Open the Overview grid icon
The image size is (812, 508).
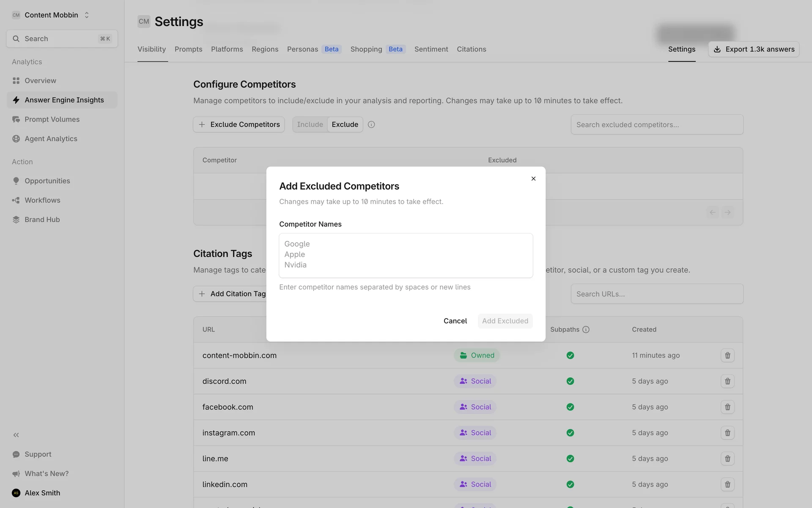click(16, 80)
